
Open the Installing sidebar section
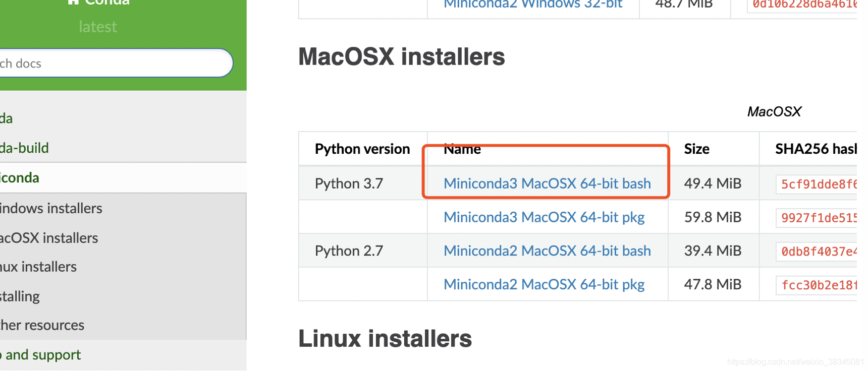click(20, 296)
